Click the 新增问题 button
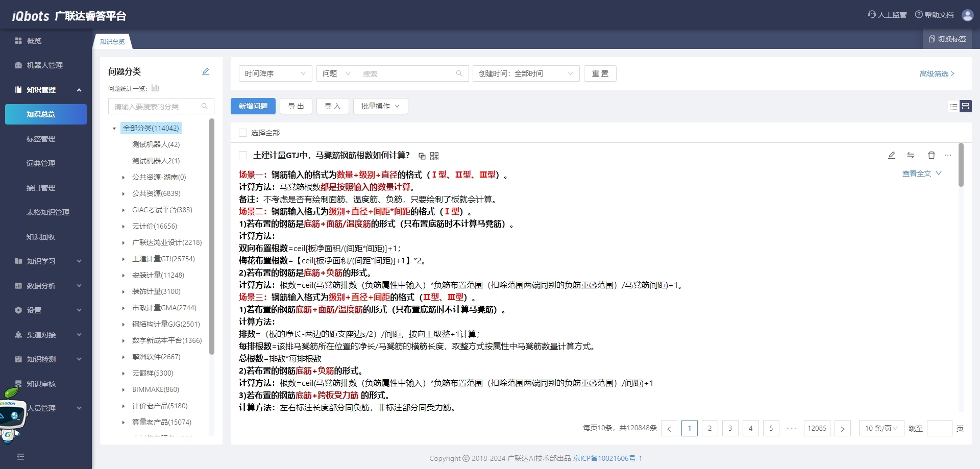The image size is (980, 469). [x=253, y=106]
